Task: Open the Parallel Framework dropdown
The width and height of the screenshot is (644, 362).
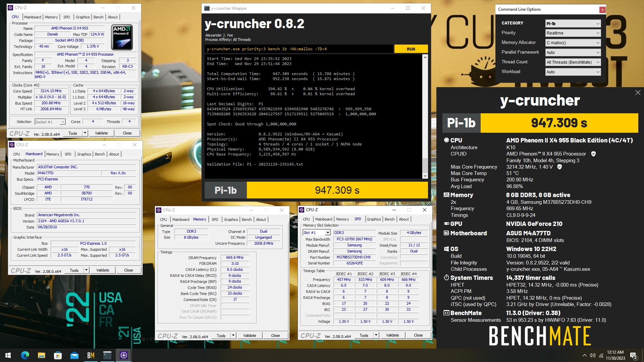Action: click(x=573, y=53)
